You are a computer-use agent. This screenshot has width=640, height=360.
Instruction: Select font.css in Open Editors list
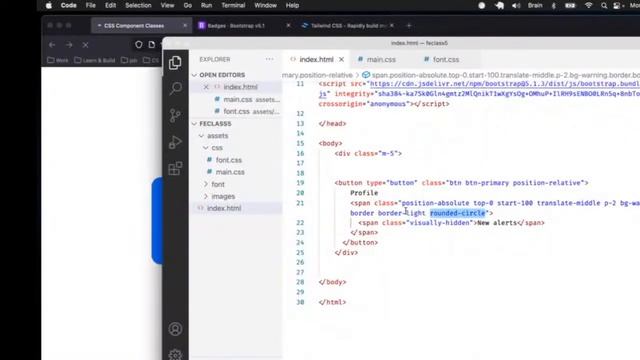click(247, 111)
